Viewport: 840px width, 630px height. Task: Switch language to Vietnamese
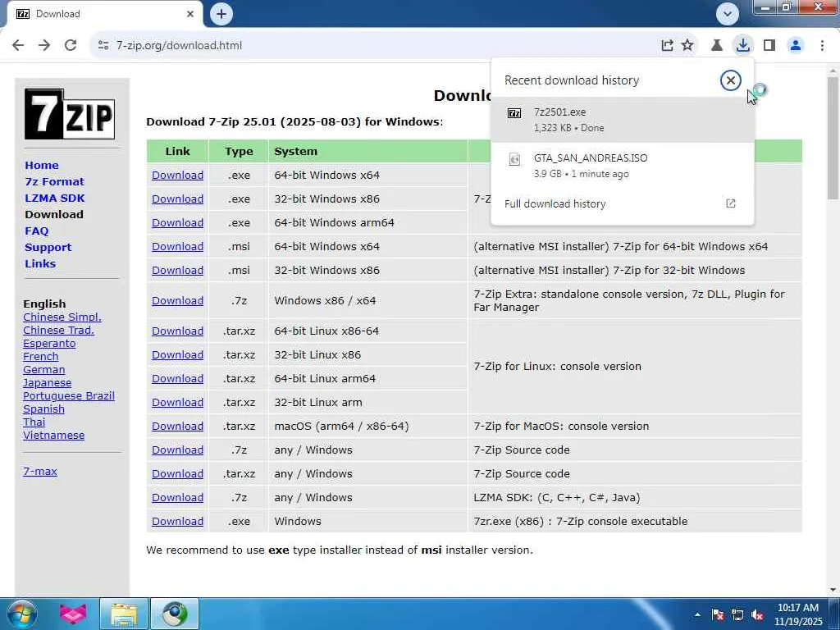(53, 435)
